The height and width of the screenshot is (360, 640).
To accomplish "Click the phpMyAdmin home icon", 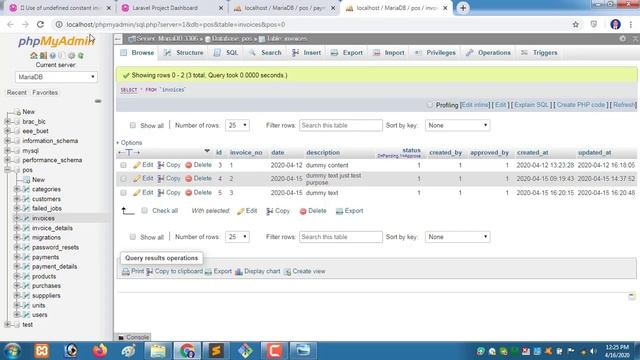I will pos(33,56).
